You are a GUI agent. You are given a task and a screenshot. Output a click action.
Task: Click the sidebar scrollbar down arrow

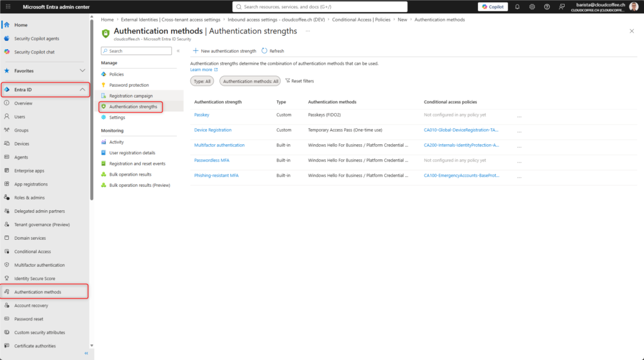point(92,346)
